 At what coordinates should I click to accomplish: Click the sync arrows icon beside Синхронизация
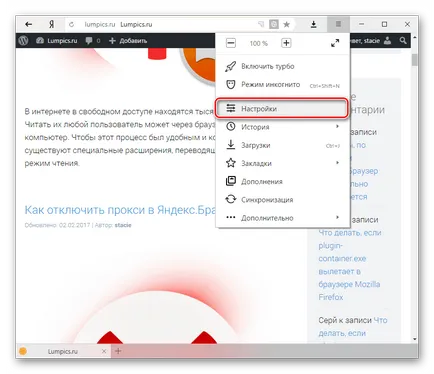[x=231, y=199]
